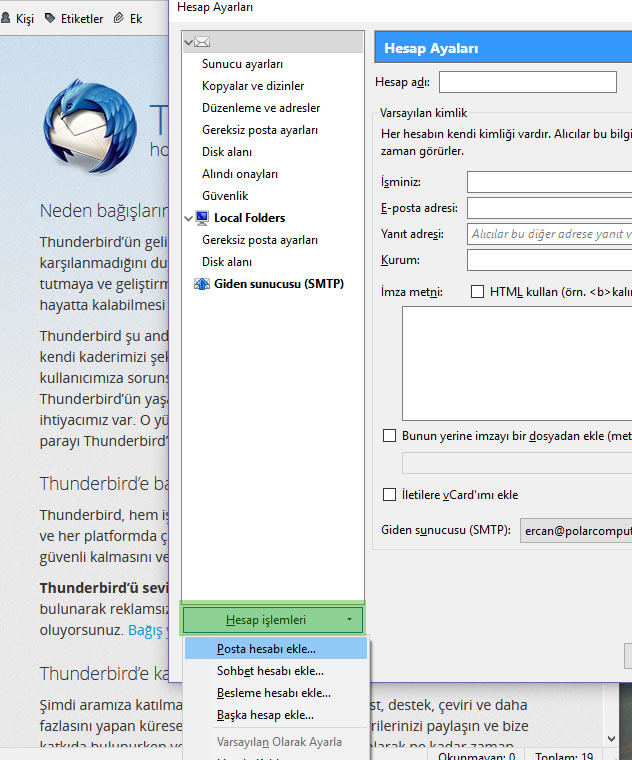The image size is (632, 760).
Task: Click the Ek filter label
Action: [136, 19]
